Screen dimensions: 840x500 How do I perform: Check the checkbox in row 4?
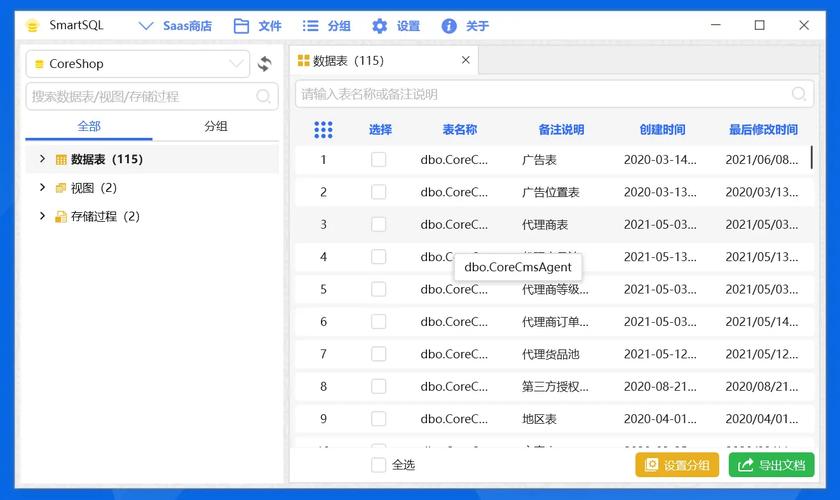tap(379, 257)
